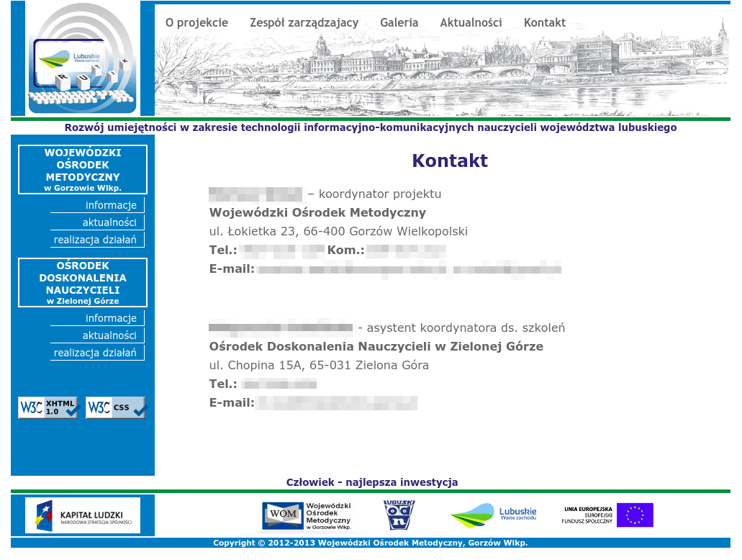Image resolution: width=742 pixels, height=560 pixels.
Task: Open the W3C XHTML 1.0 validation badge
Action: tap(48, 407)
